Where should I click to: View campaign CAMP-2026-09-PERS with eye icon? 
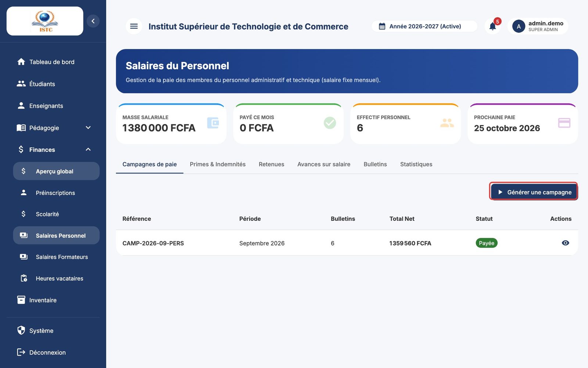pyautogui.click(x=566, y=243)
